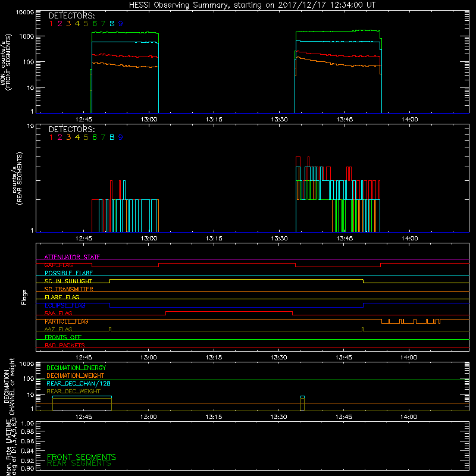Viewport: 476px width, 476px height.
Task: Click green detector 6 trace at first plateau
Action: 125,32
